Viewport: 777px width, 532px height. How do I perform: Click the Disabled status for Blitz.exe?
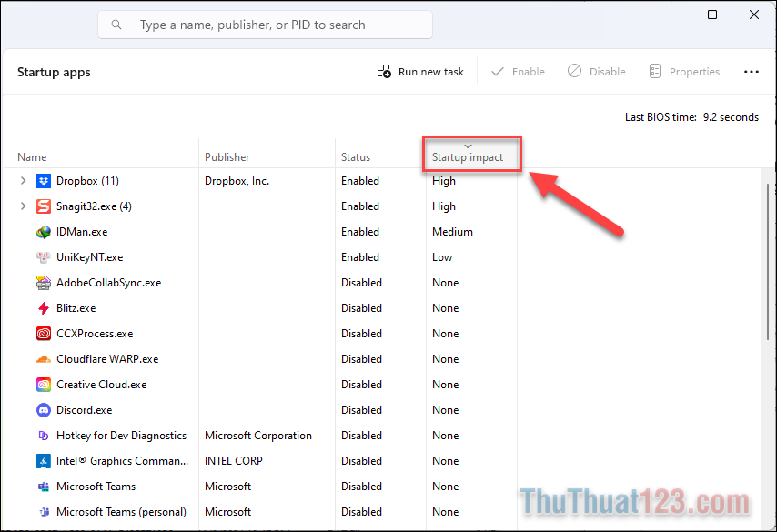(361, 308)
